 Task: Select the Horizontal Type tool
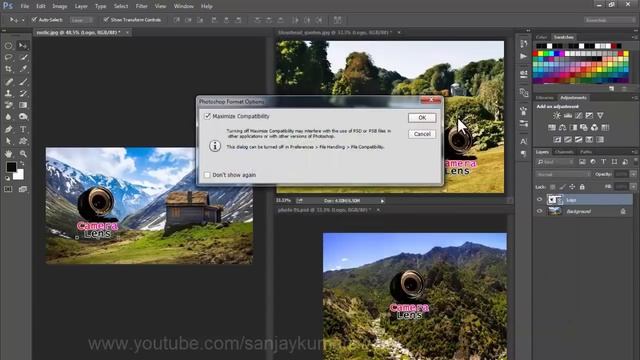(x=23, y=129)
